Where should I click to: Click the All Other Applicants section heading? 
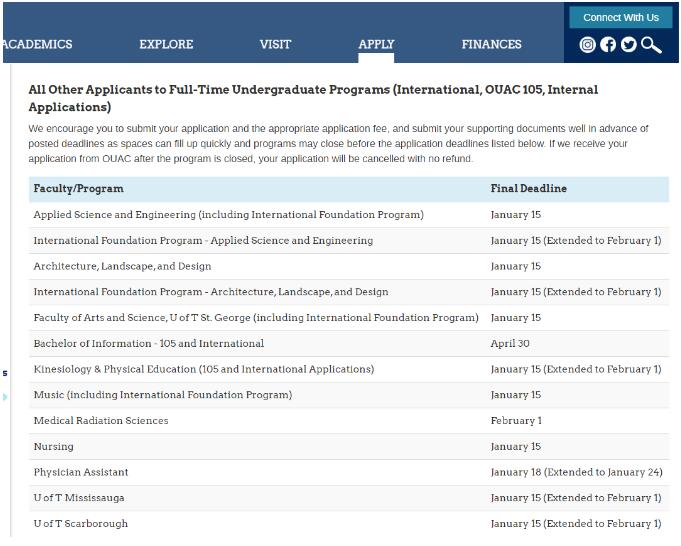point(313,98)
